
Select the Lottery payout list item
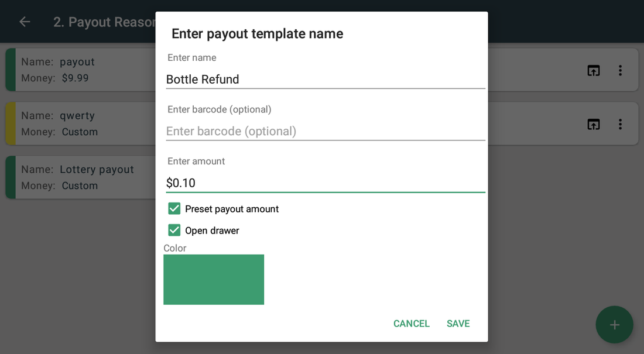81,177
